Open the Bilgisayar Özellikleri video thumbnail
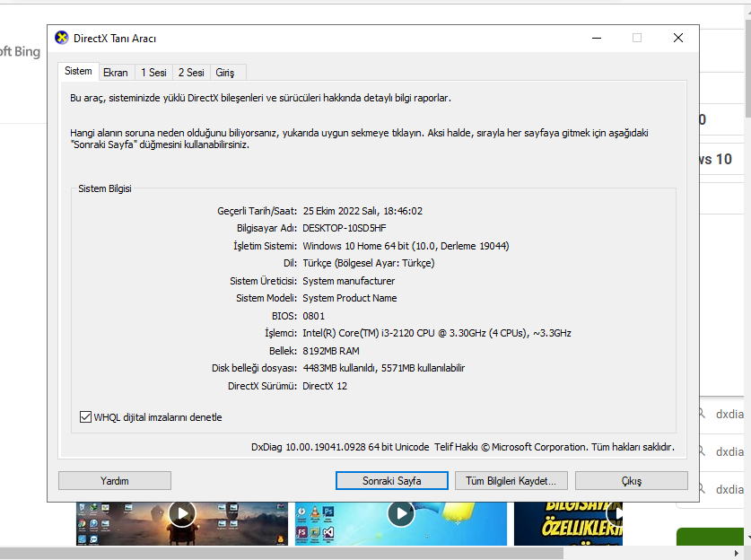Image resolution: width=751 pixels, height=560 pixels. pos(568,523)
